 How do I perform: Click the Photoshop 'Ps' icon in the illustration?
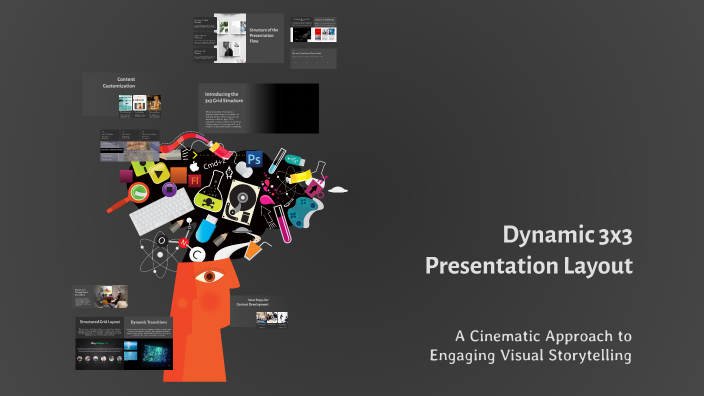click(x=254, y=159)
